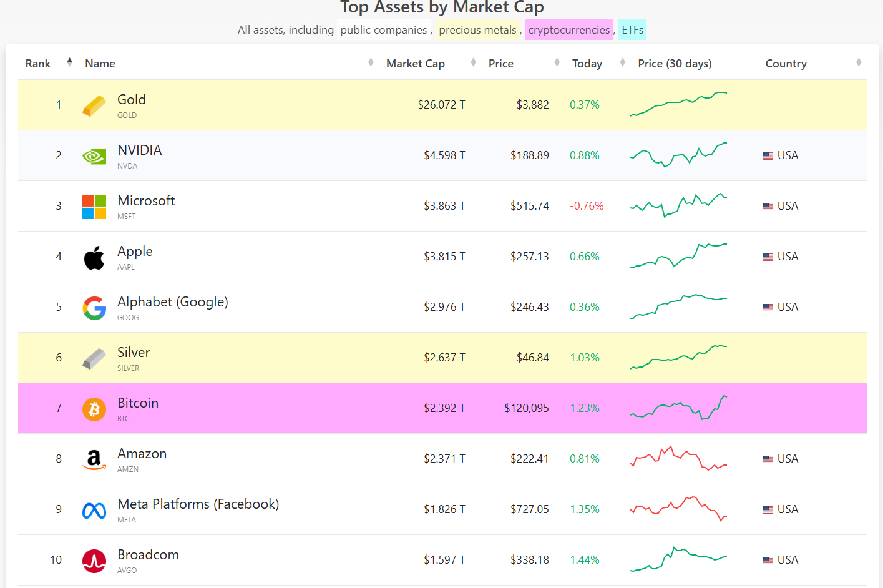View Amazon 30-day price chart
This screenshot has height=588, width=883.
click(678, 459)
